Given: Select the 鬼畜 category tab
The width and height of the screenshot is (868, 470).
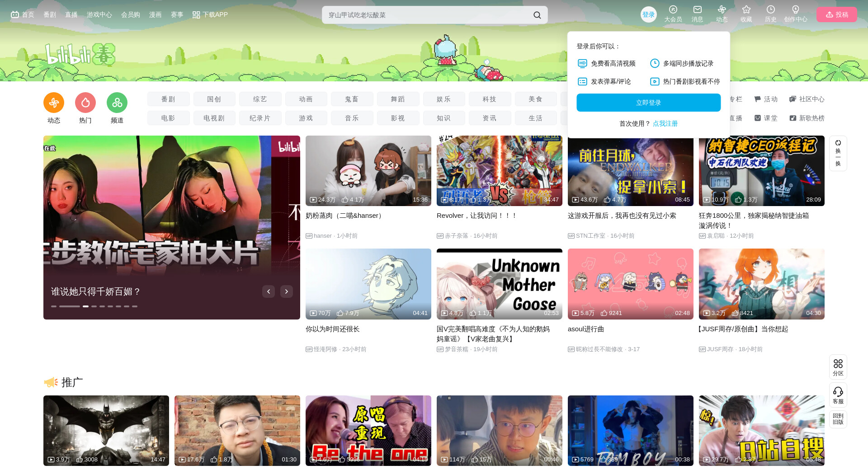Looking at the screenshot, I should tap(352, 99).
